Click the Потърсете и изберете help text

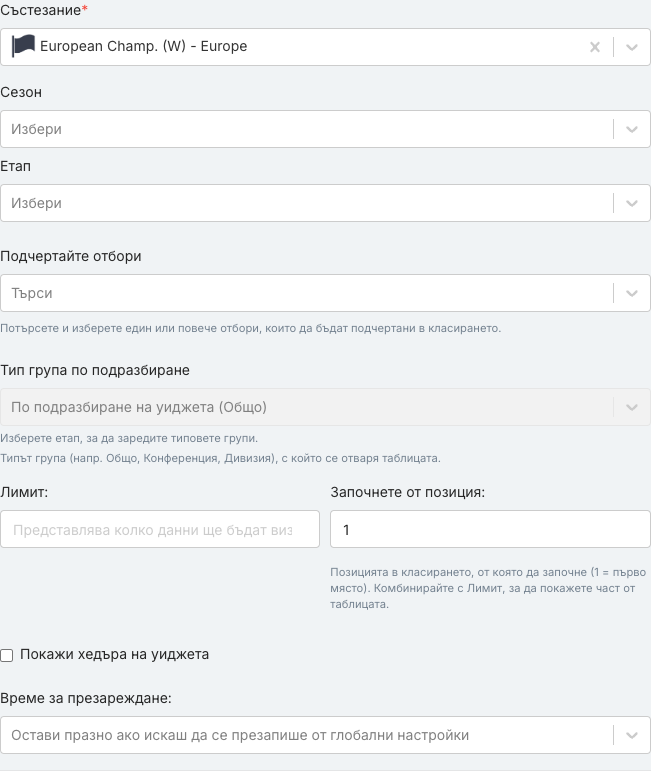coord(251,328)
